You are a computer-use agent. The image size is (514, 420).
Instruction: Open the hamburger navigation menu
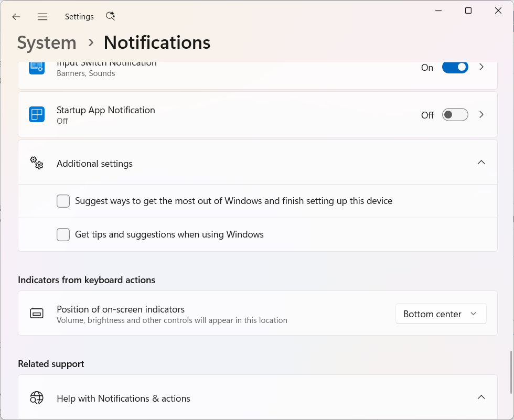[x=42, y=17]
